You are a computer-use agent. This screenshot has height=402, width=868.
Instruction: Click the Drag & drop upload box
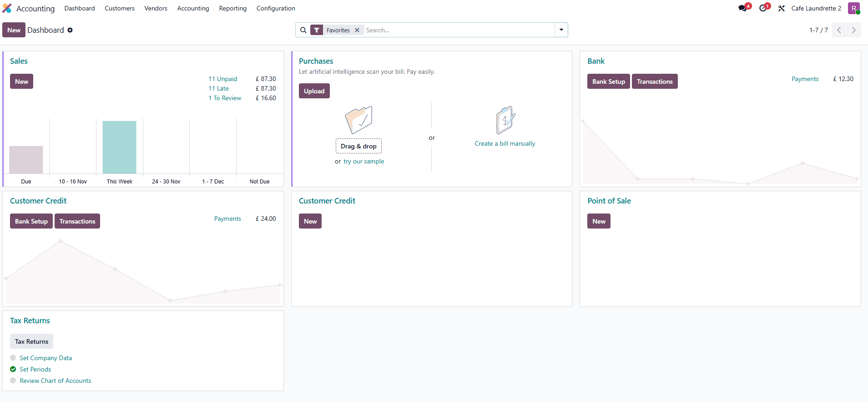358,146
